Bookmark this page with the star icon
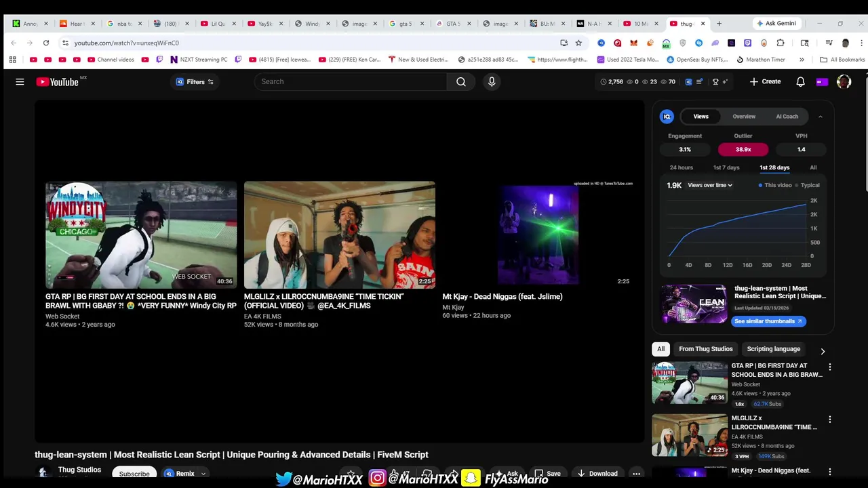The height and width of the screenshot is (488, 868). (578, 43)
